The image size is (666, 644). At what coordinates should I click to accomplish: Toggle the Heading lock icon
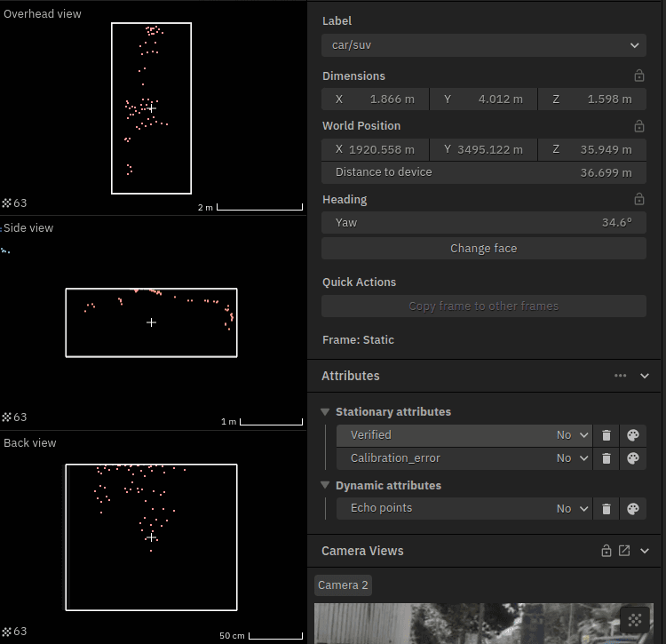tap(638, 200)
